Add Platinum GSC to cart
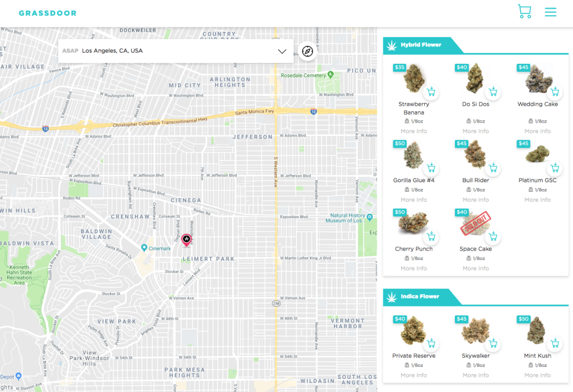The height and width of the screenshot is (392, 573). click(x=555, y=168)
